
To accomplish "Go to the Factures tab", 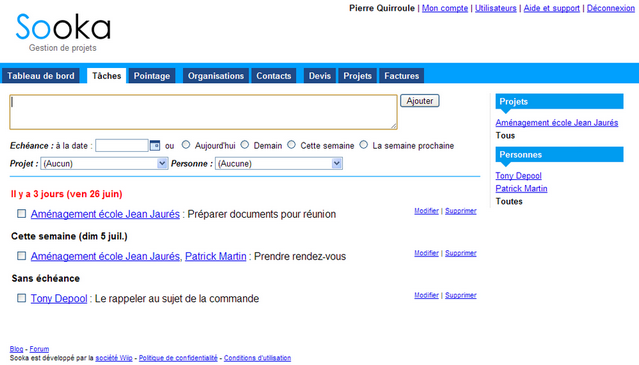I will [401, 76].
